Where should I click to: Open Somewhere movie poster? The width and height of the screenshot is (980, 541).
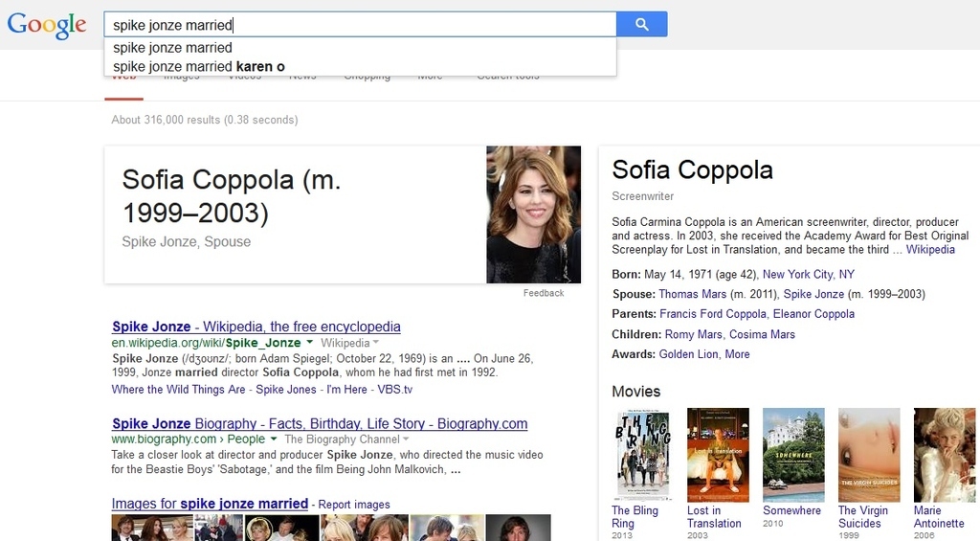pos(793,455)
